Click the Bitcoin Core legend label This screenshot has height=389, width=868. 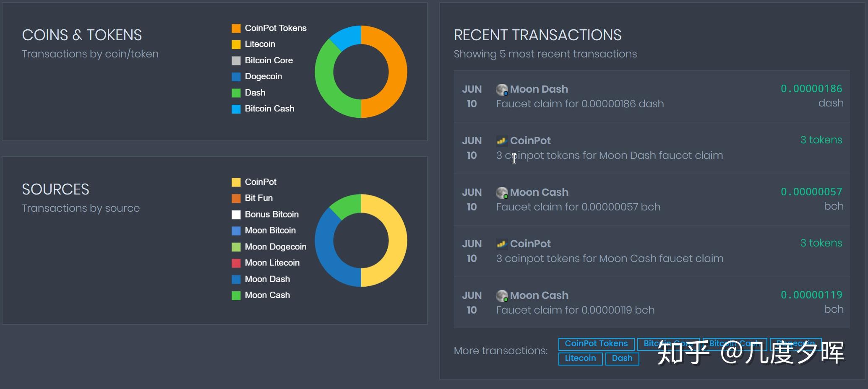[269, 60]
